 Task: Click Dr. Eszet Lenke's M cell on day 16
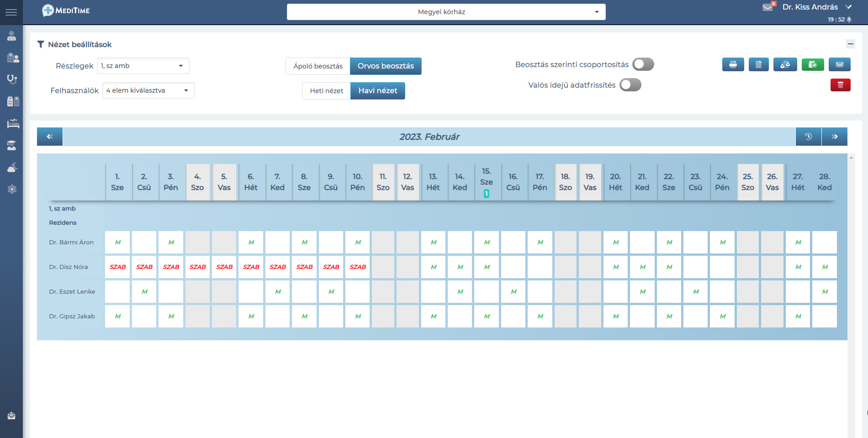[x=513, y=292]
